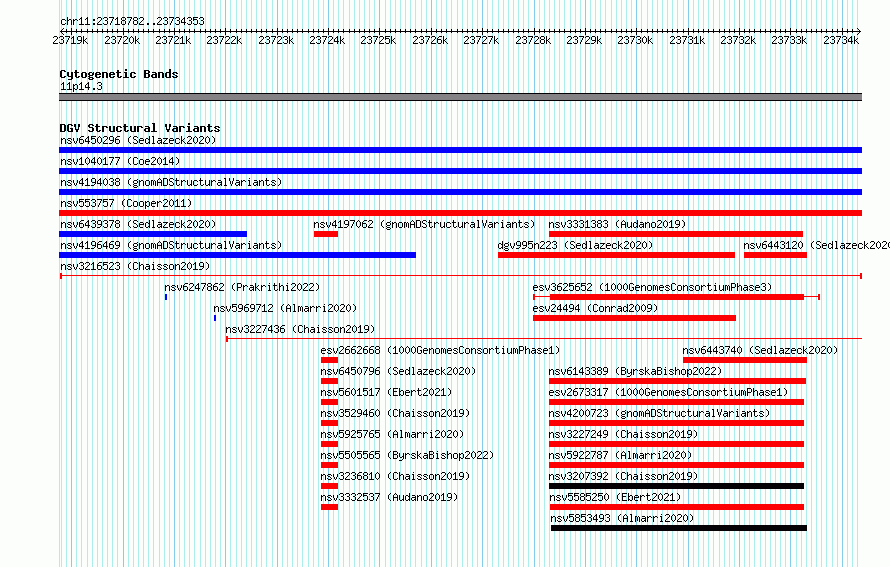The height and width of the screenshot is (567, 890).
Task: Click the 23730k ruler tick label
Action: tap(635, 40)
